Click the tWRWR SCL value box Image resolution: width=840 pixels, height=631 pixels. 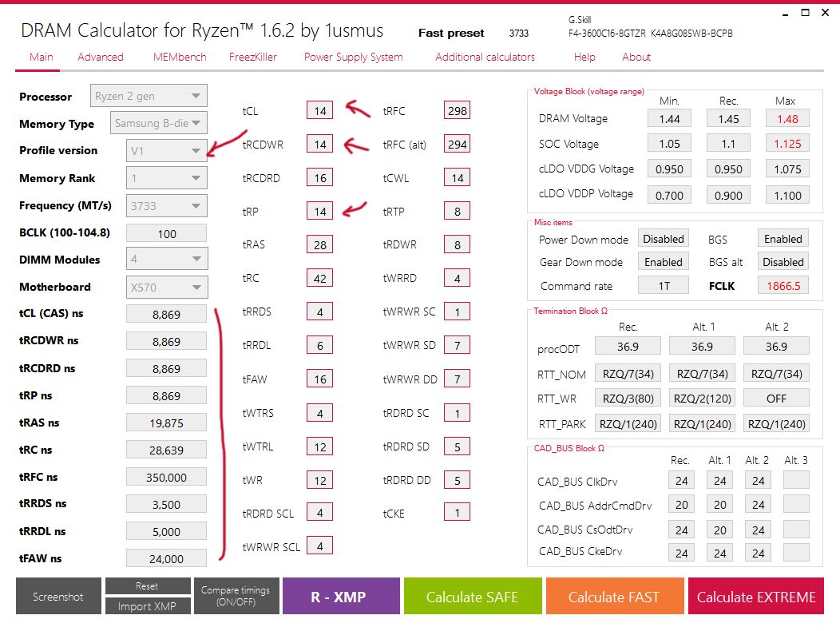(320, 546)
